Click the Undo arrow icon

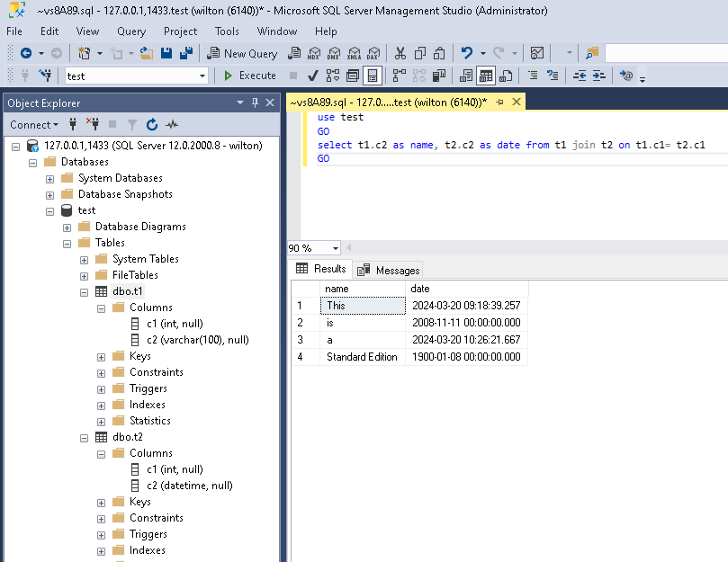[467, 53]
